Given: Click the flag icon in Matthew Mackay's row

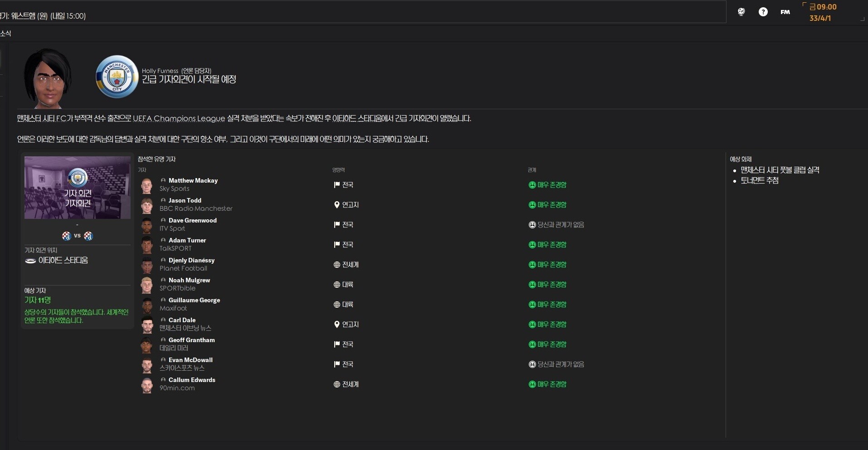Looking at the screenshot, I should pos(336,185).
